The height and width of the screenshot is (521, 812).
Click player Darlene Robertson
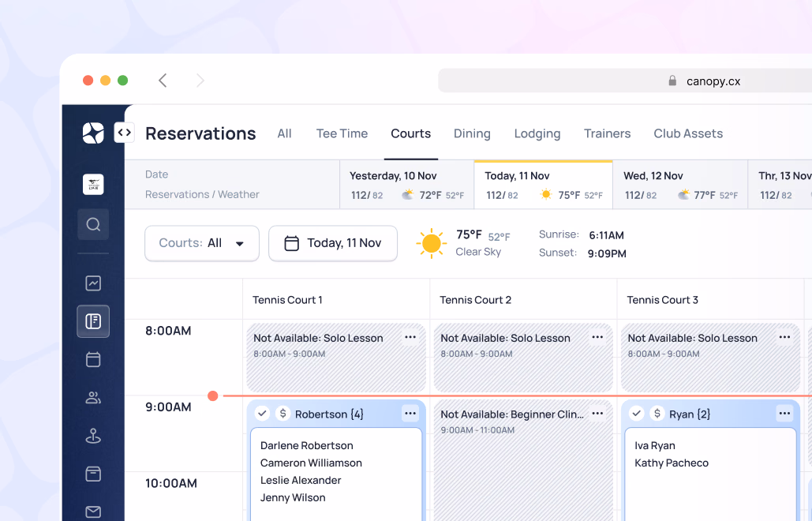pos(306,445)
